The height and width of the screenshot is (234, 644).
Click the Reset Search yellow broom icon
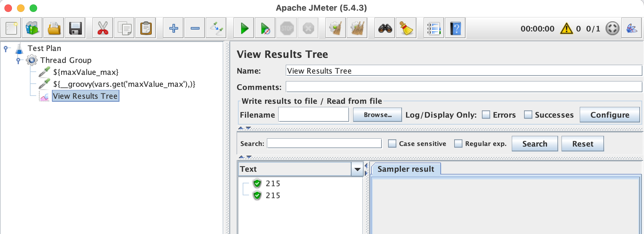click(x=406, y=28)
